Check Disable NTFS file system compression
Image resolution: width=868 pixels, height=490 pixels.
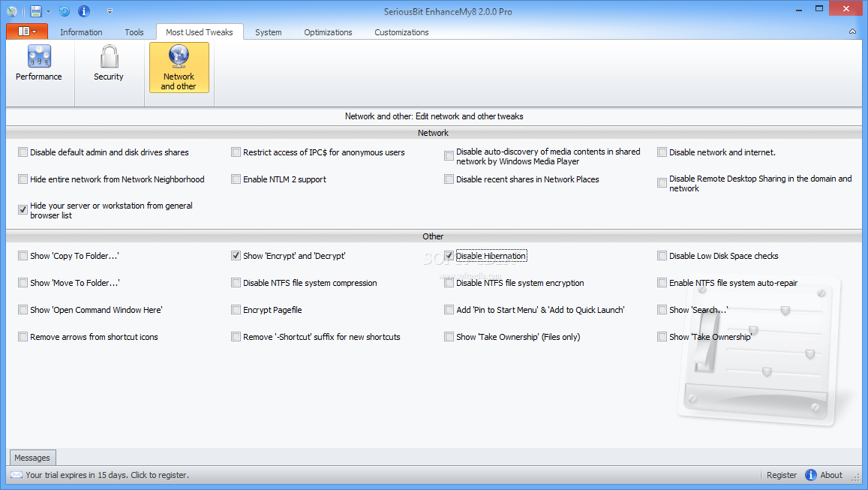[x=236, y=283]
